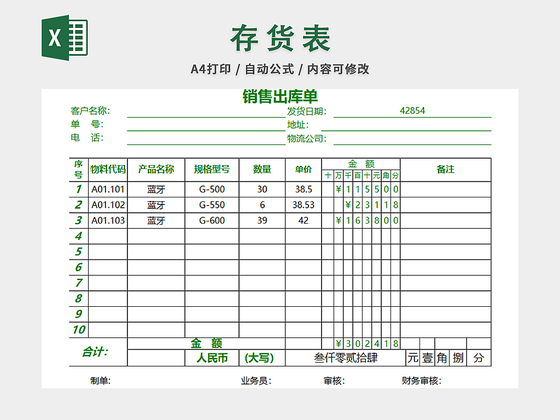Select the date value 42854
560x420 pixels.
tap(412, 111)
